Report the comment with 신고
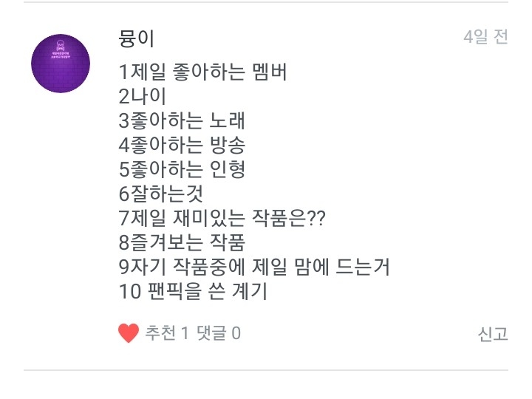 click(492, 334)
